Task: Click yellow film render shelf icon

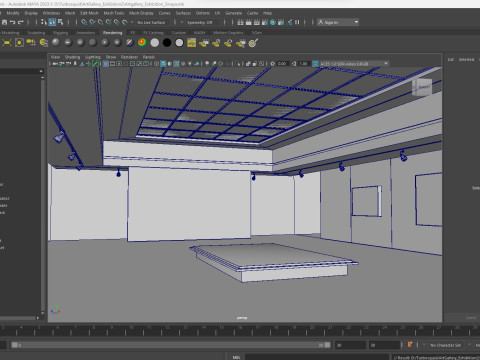Action: 191,43
